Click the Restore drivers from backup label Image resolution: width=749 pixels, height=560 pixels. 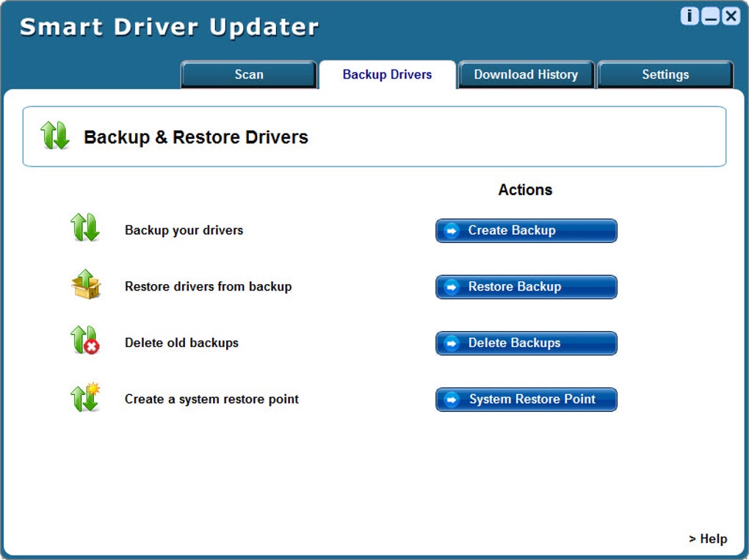[x=209, y=286]
